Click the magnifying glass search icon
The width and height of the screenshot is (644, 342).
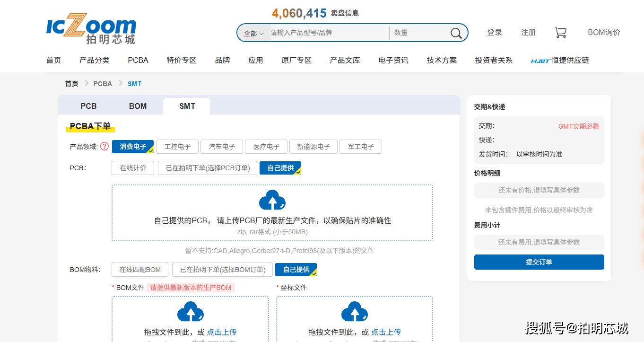pyautogui.click(x=456, y=33)
